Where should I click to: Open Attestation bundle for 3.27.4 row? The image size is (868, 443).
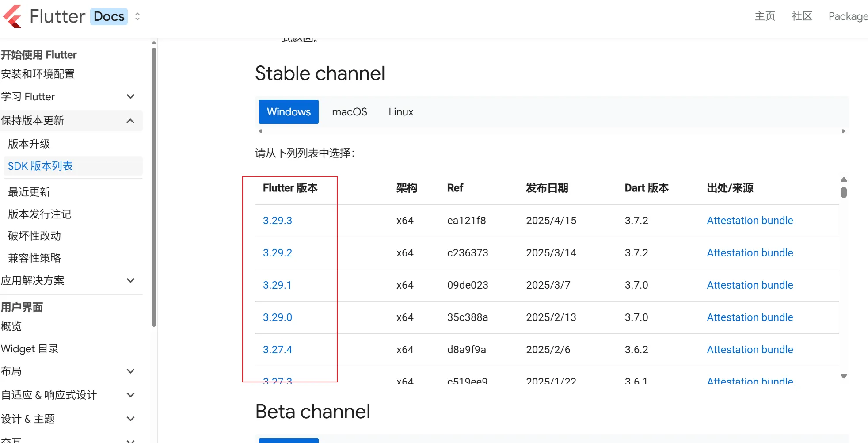750,349
